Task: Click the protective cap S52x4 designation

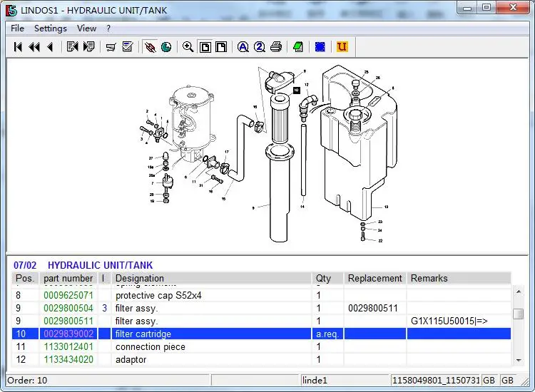Action: coord(158,295)
